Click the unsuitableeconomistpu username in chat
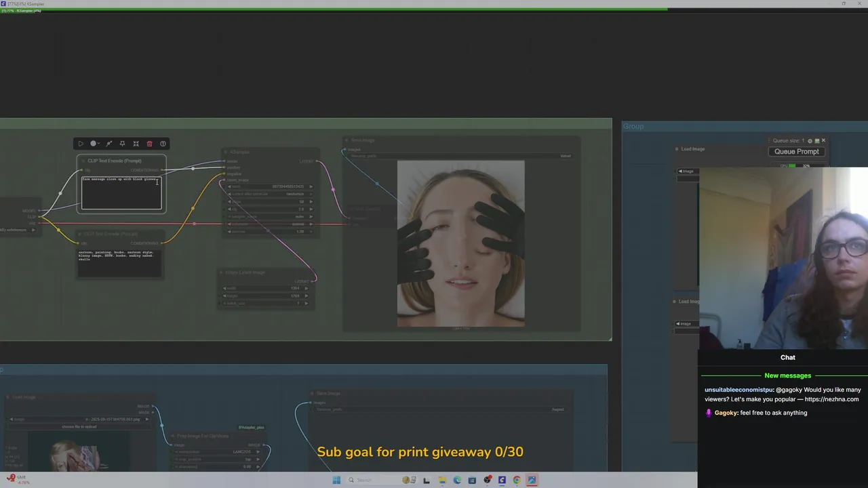Image resolution: width=868 pixels, height=488 pixels. click(738, 390)
